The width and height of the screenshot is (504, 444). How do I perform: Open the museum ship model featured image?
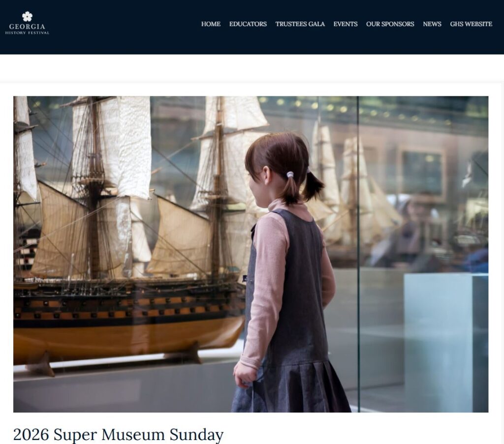point(251,254)
